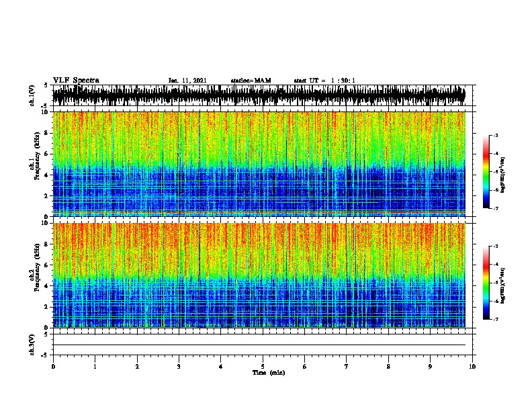
Task: Click the ch.3(V) axis label
Action: click(32, 345)
